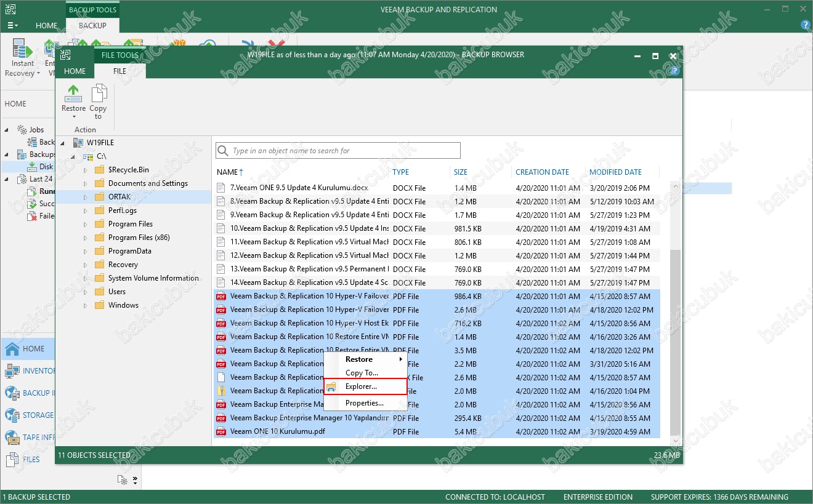813x504 pixels.
Task: Open the INVENTORY view in navigation pane
Action: (x=30, y=371)
